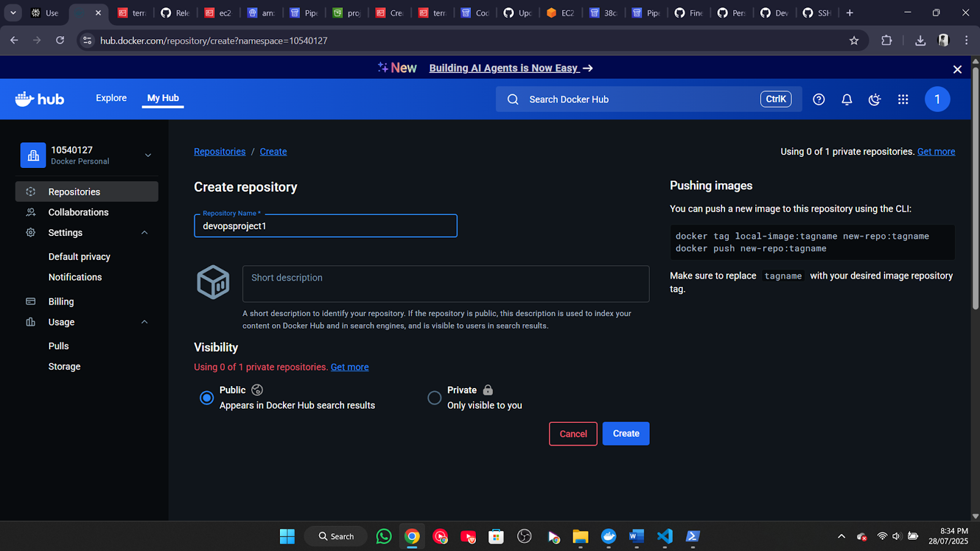
Task: View site information icon in address bar
Action: pyautogui.click(x=88, y=40)
